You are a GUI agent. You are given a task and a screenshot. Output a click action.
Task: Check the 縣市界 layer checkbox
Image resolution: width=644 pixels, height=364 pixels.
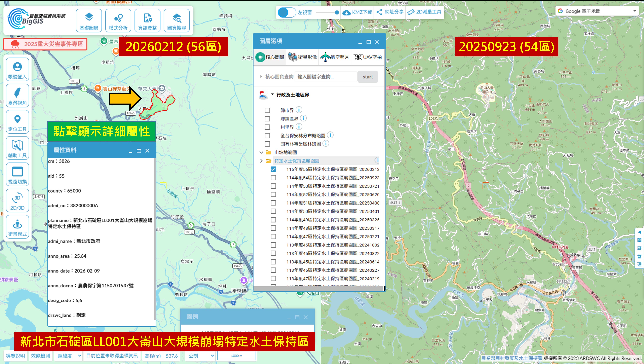coord(267,110)
